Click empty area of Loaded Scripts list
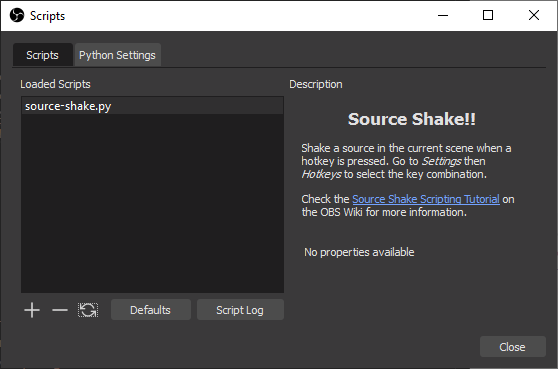 coord(152,203)
